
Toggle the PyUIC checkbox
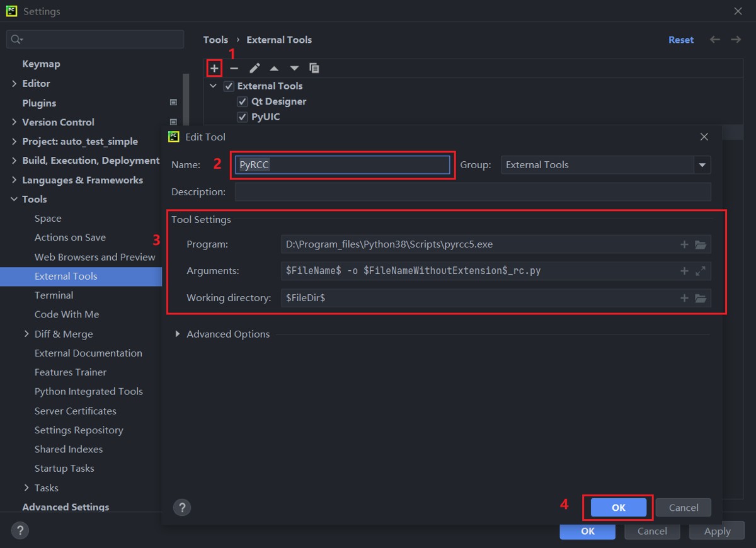tap(242, 117)
